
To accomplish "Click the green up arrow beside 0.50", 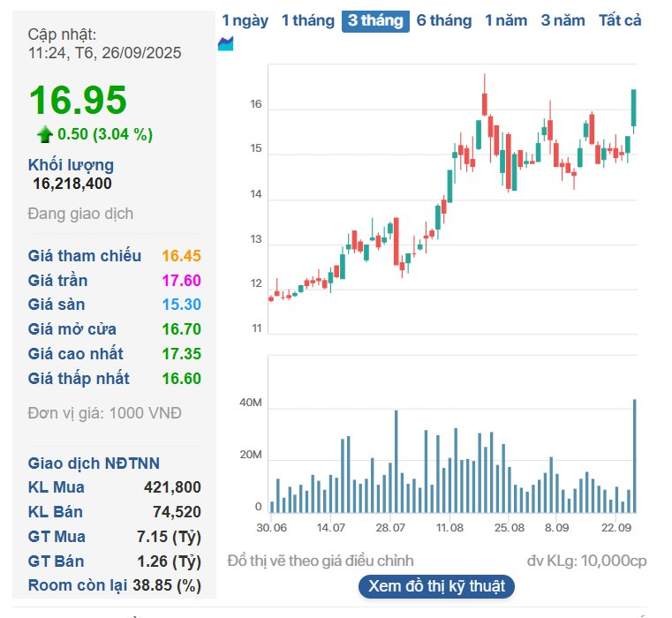I will click(44, 134).
